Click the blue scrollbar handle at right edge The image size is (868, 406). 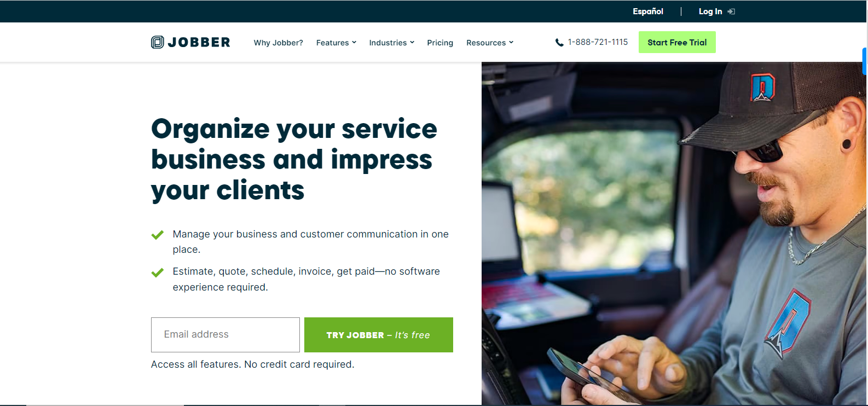click(x=865, y=61)
